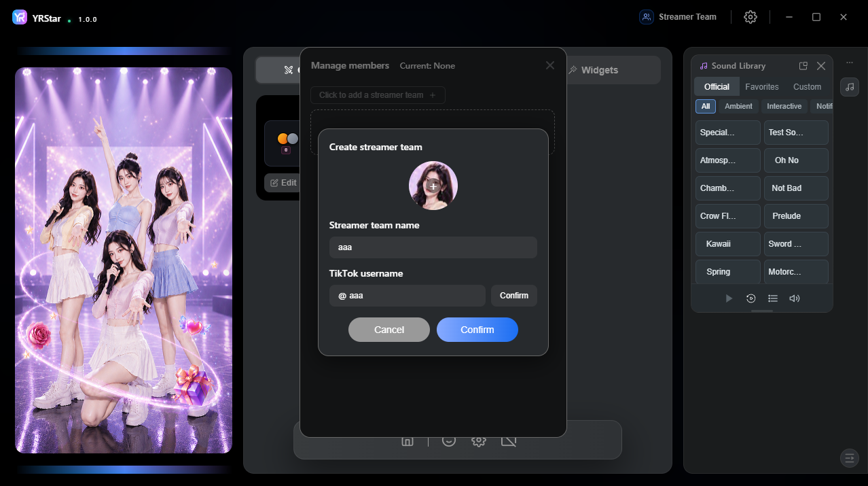Confirm the TikTok username
The image size is (868, 486).
tap(514, 296)
